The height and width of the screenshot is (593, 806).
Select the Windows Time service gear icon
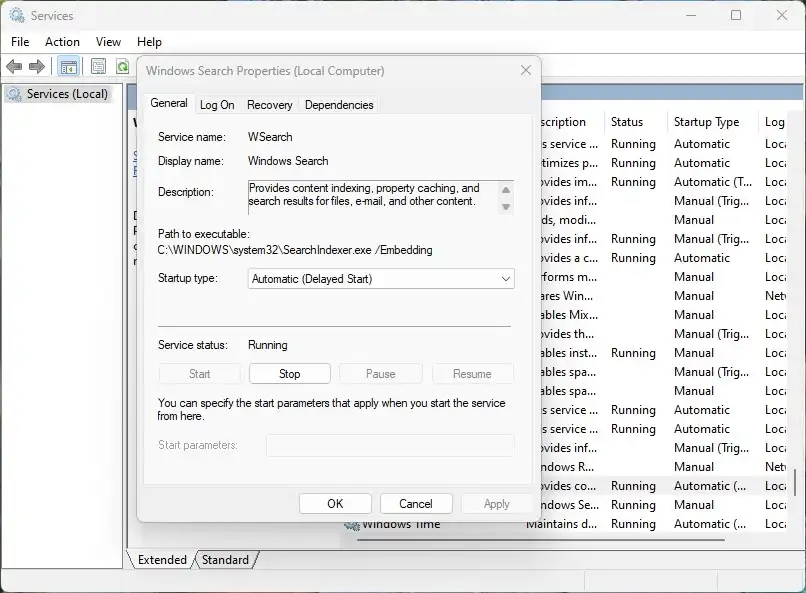pos(352,524)
